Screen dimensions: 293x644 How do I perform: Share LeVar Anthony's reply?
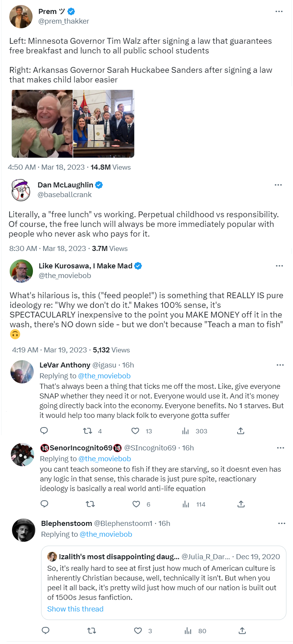[x=241, y=431]
